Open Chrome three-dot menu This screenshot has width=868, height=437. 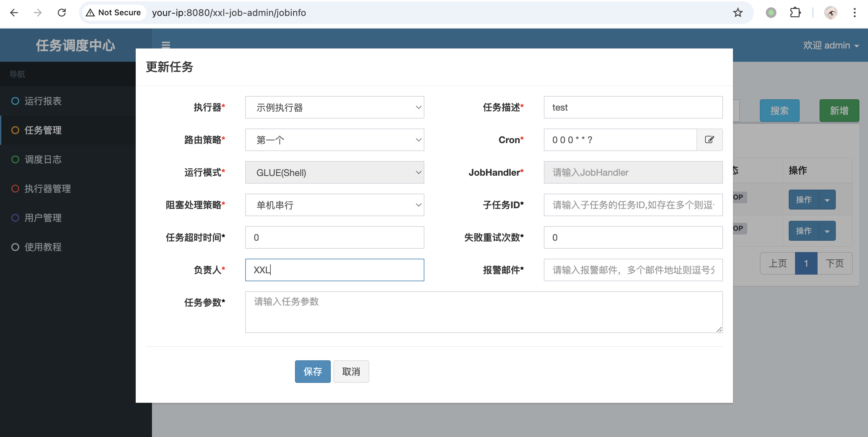click(854, 13)
